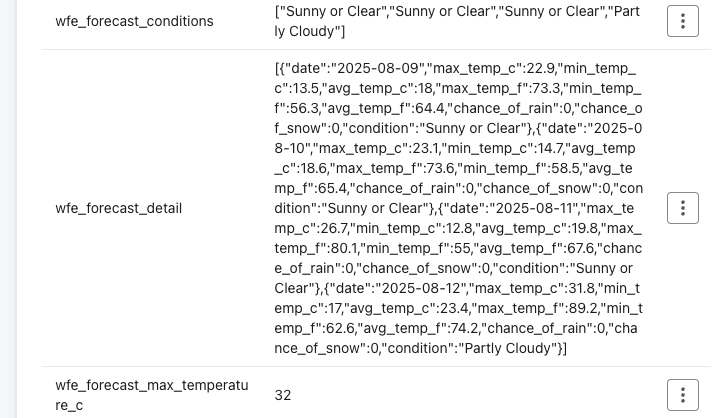Click the "2025-08-09" date in forecast detail

point(376,68)
